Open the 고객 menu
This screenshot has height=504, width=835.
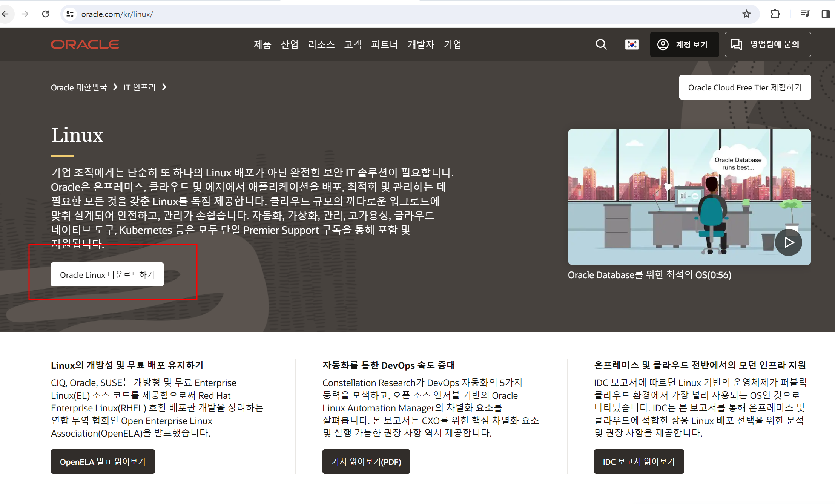353,44
